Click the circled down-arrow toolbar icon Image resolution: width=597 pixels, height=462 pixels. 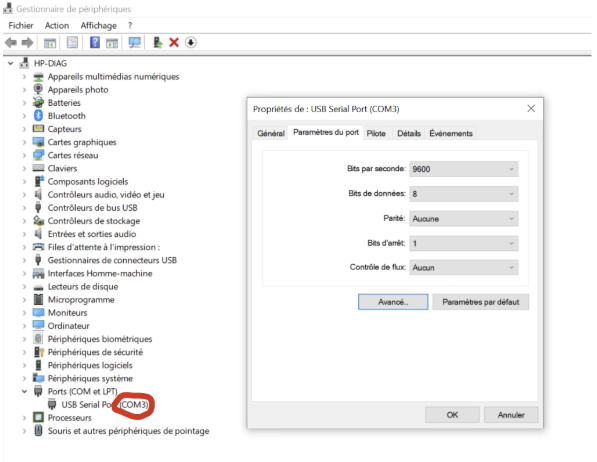click(x=191, y=42)
